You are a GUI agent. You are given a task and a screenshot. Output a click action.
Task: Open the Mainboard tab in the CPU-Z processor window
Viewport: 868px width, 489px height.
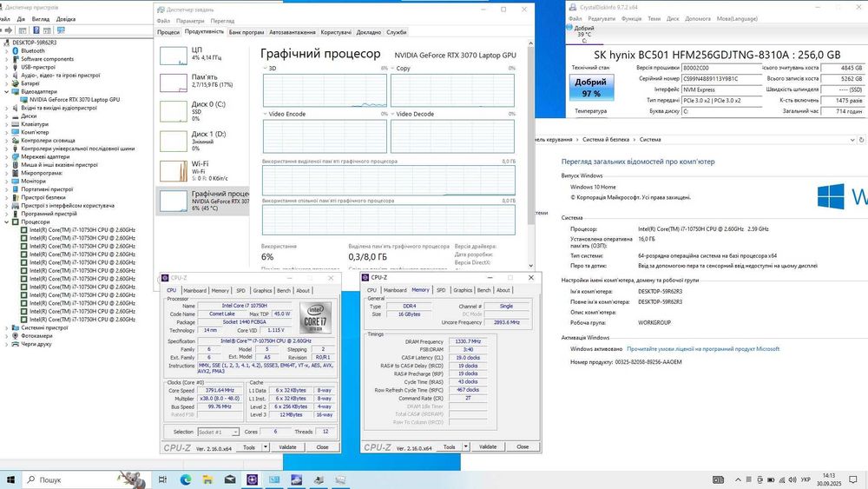(x=194, y=290)
